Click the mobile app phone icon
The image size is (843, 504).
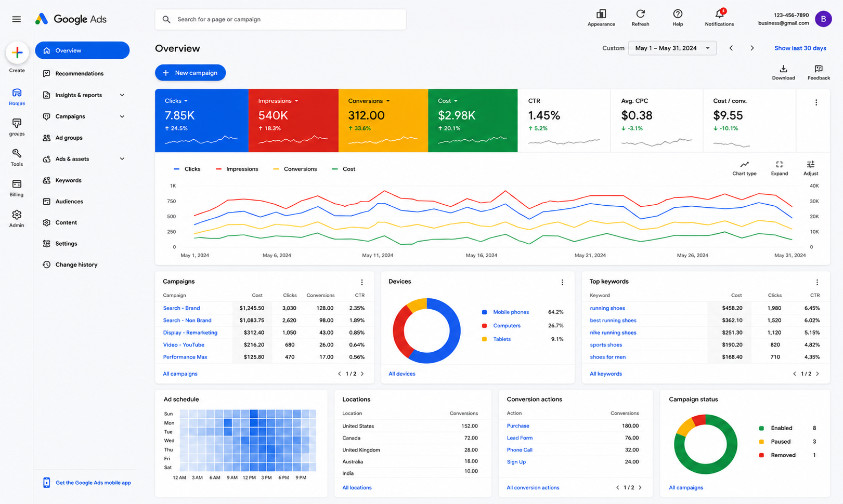[x=46, y=483]
